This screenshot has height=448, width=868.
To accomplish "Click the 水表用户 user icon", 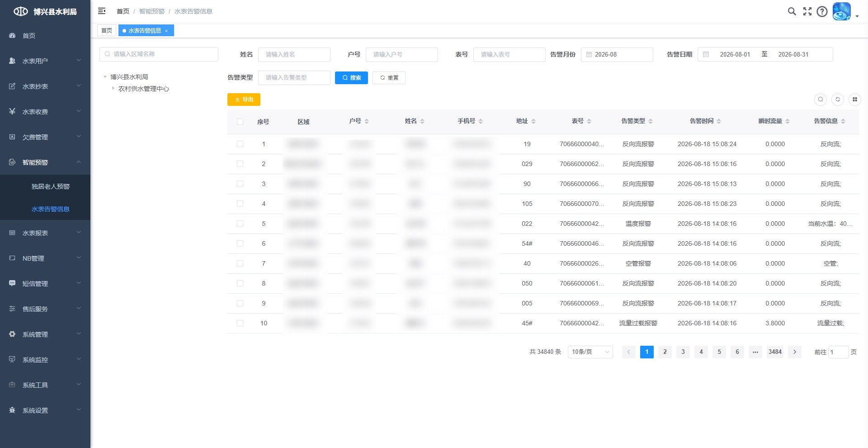I will pos(12,61).
